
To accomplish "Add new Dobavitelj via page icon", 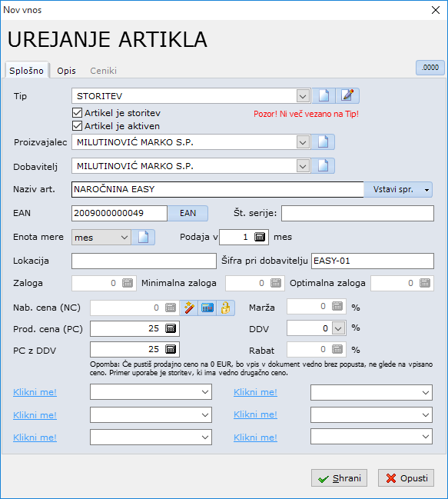I will coord(323,166).
